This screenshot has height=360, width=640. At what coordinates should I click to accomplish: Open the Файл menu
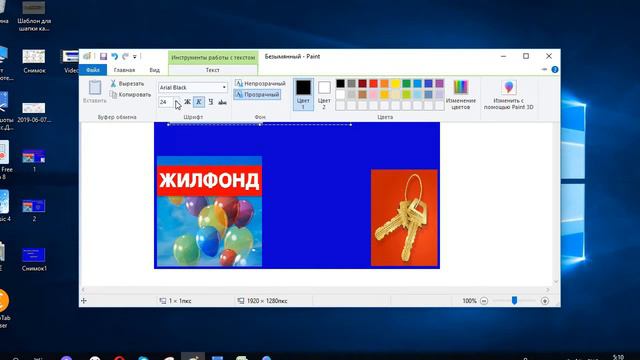(93, 70)
